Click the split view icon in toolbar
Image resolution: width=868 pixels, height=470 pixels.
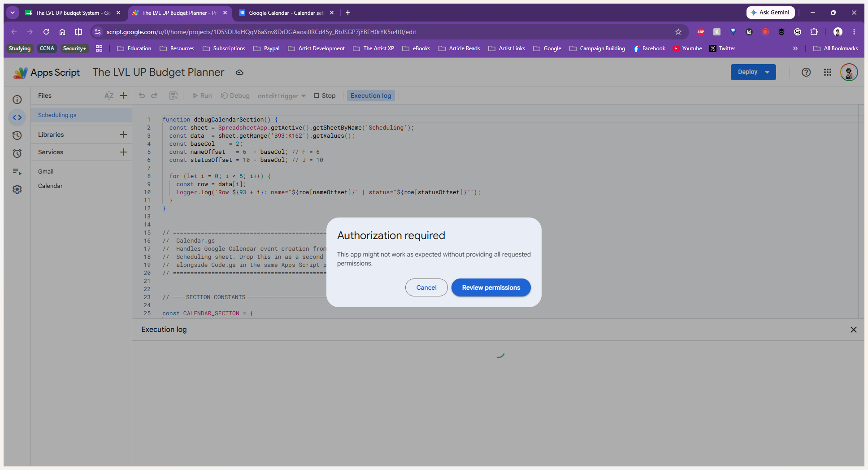coord(78,32)
